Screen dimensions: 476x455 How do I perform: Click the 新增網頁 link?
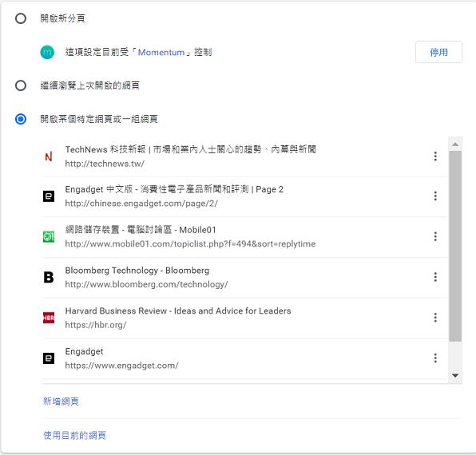[x=61, y=402]
